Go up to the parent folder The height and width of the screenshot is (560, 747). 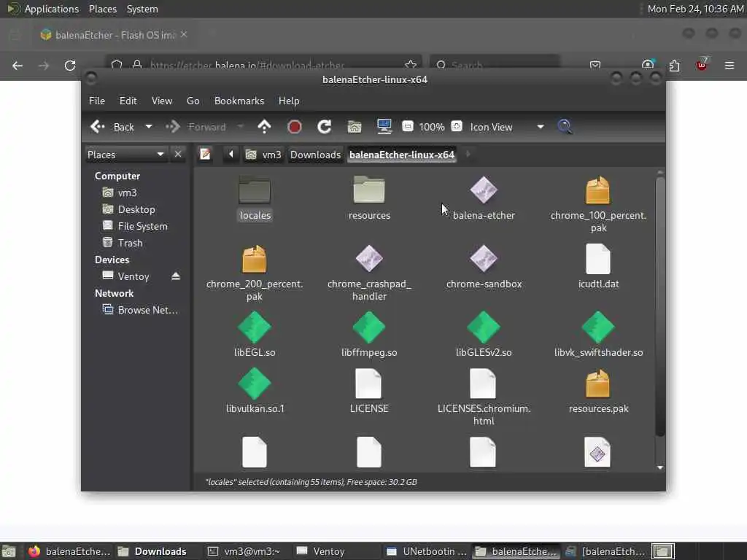coord(264,127)
